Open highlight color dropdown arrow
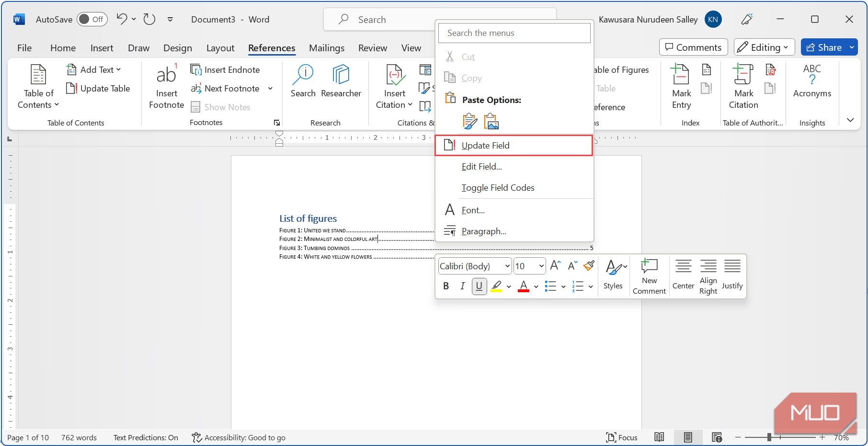 click(509, 286)
